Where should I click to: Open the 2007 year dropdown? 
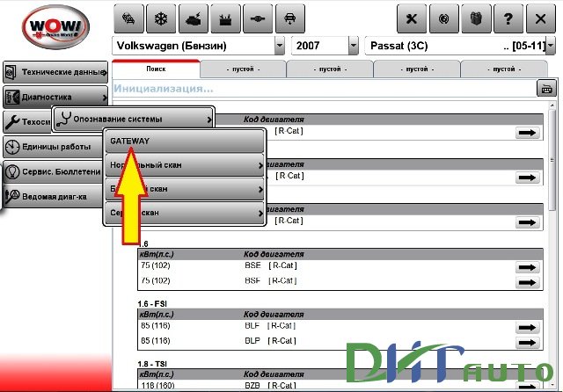(354, 46)
